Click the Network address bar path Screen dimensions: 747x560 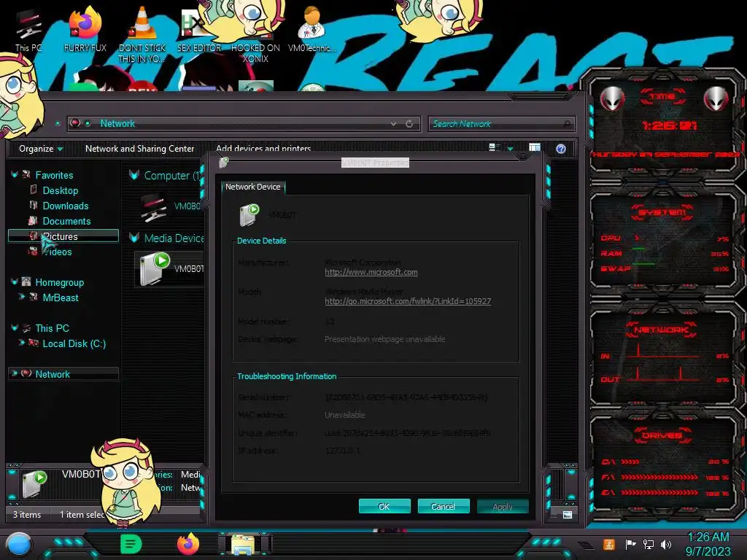click(x=117, y=123)
